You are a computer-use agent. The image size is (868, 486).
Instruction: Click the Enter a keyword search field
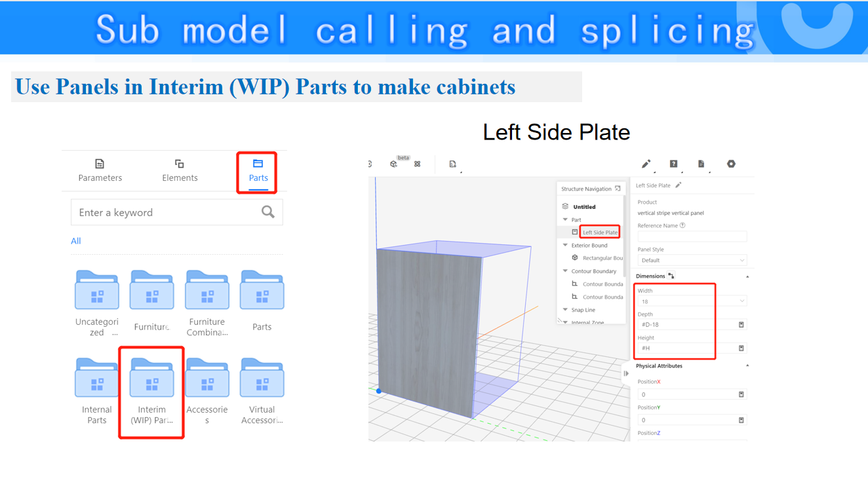pyautogui.click(x=177, y=212)
